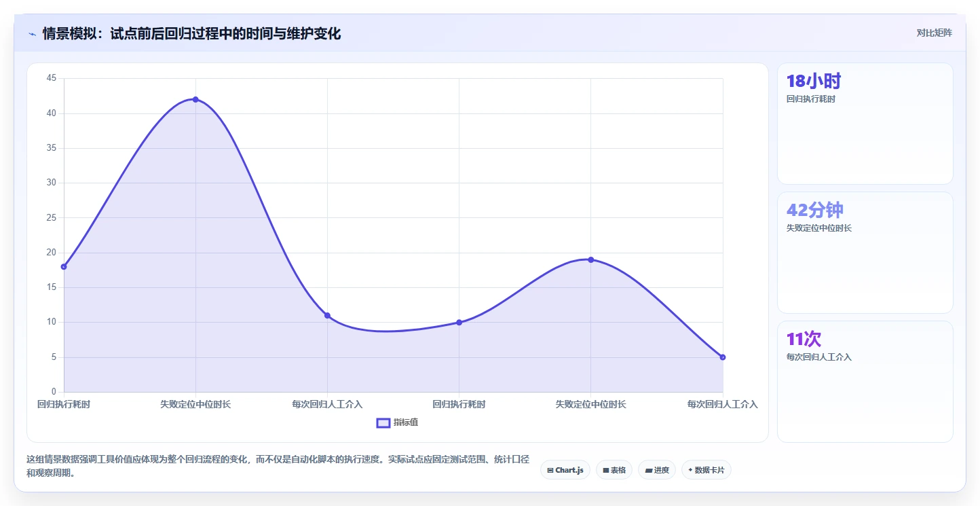Open the 11次 每次回归人工介入 card
Image resolution: width=980 pixels, height=506 pixels.
pos(865,382)
